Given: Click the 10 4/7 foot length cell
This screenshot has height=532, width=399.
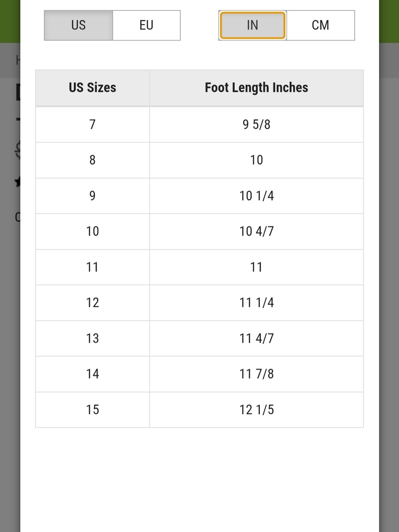Looking at the screenshot, I should pyautogui.click(x=257, y=231).
